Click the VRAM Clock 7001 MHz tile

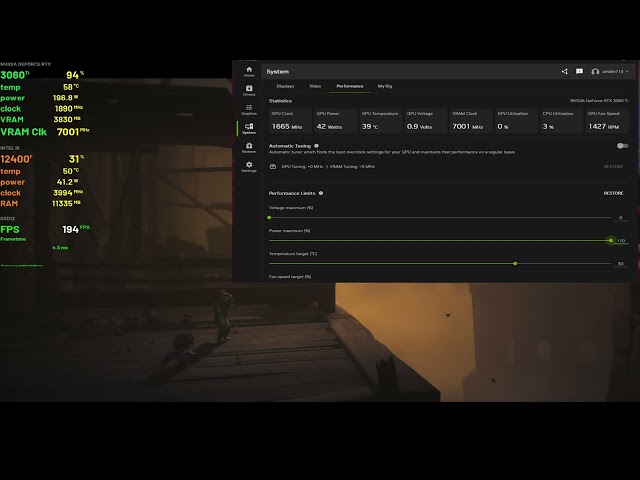(x=471, y=121)
